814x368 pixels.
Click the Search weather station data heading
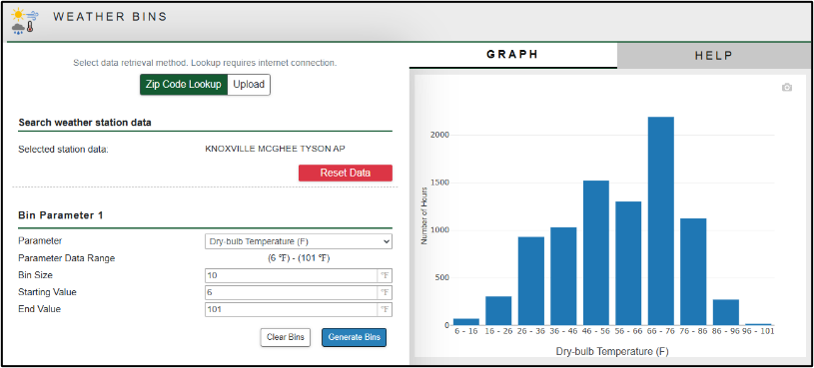[85, 123]
